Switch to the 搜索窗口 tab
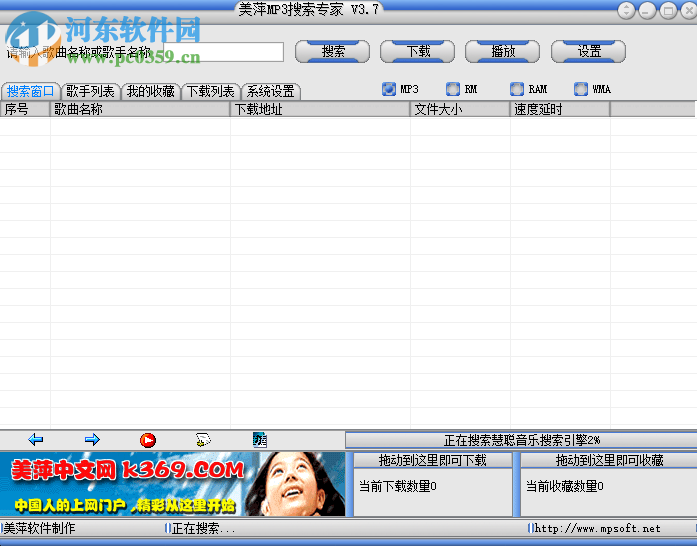 (x=30, y=91)
